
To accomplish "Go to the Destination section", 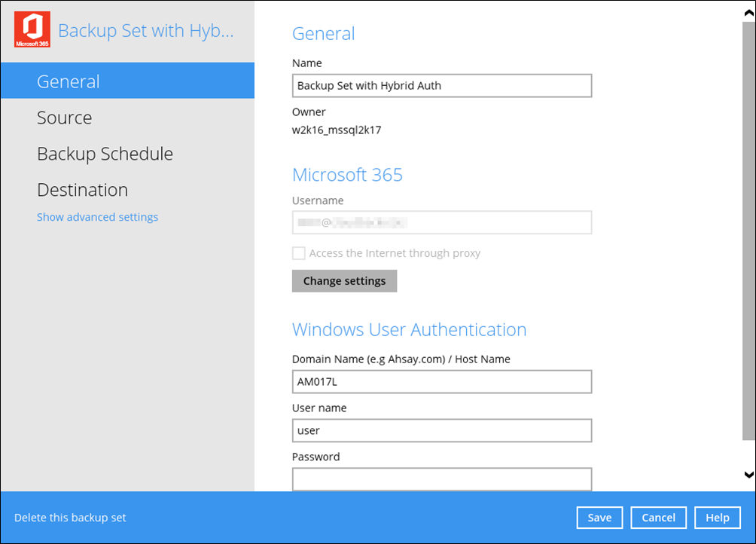I will point(82,190).
